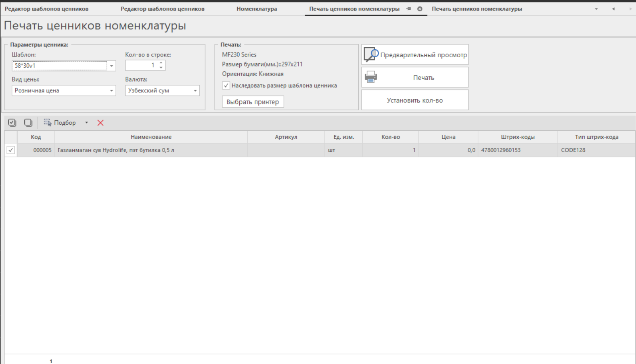Screen dimensions: 636x364
Task: Switch to the Номенклатура tab
Action: (257, 9)
